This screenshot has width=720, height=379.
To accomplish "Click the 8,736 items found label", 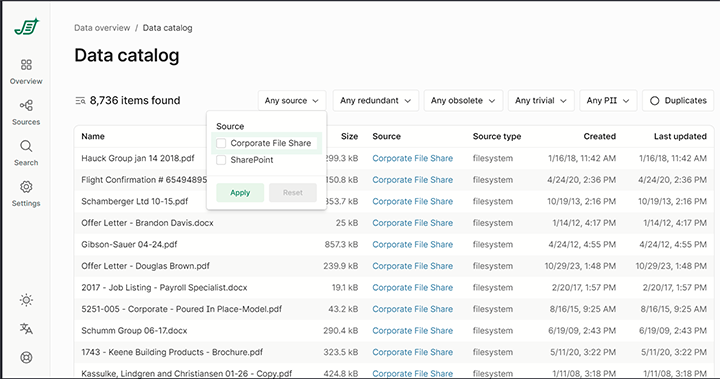I will point(135,101).
